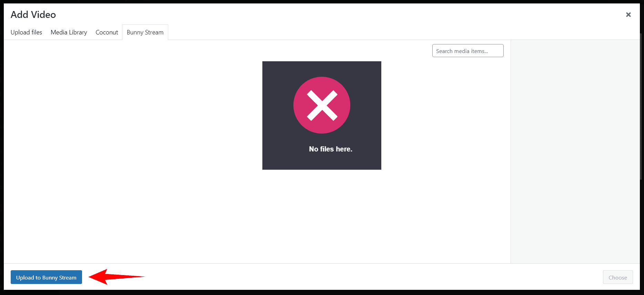Viewport: 644px width, 295px height.
Task: Switch to the Upload files tab
Action: [x=26, y=32]
